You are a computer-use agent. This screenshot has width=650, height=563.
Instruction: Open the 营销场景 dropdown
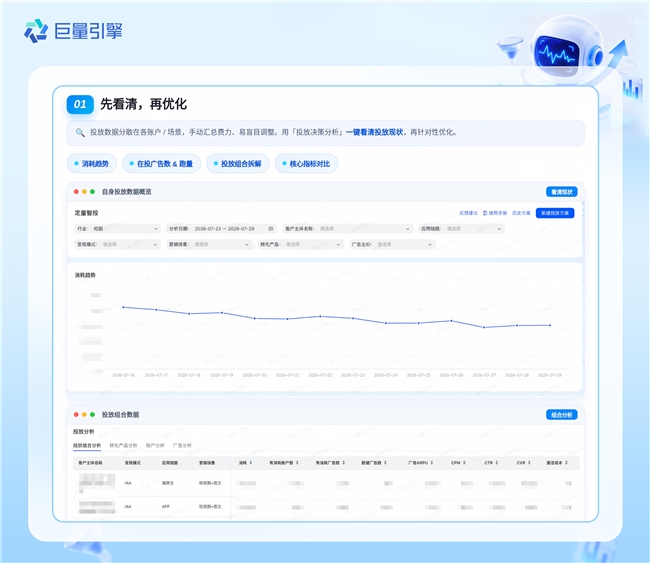209,244
